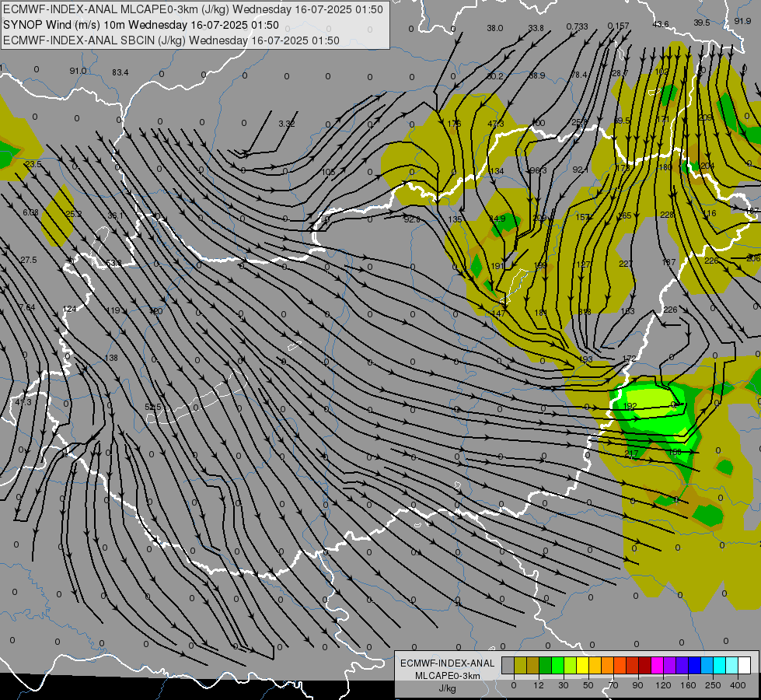Click the map value 52.5
The image size is (761, 700).
coord(153,407)
